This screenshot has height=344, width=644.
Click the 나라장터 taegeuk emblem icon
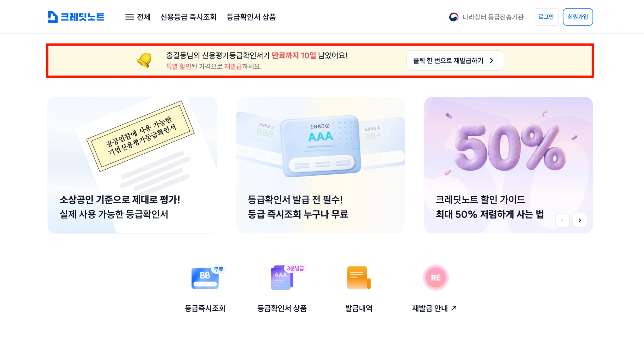[453, 17]
